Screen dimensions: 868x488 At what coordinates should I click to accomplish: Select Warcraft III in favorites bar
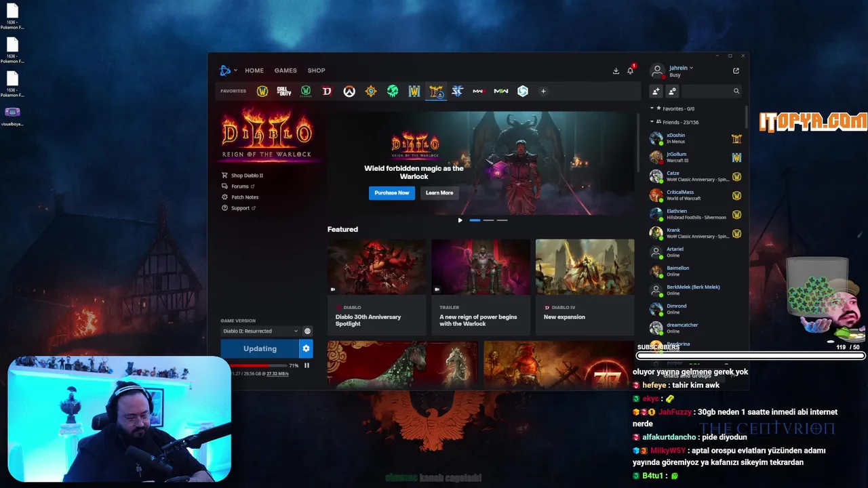tap(414, 91)
